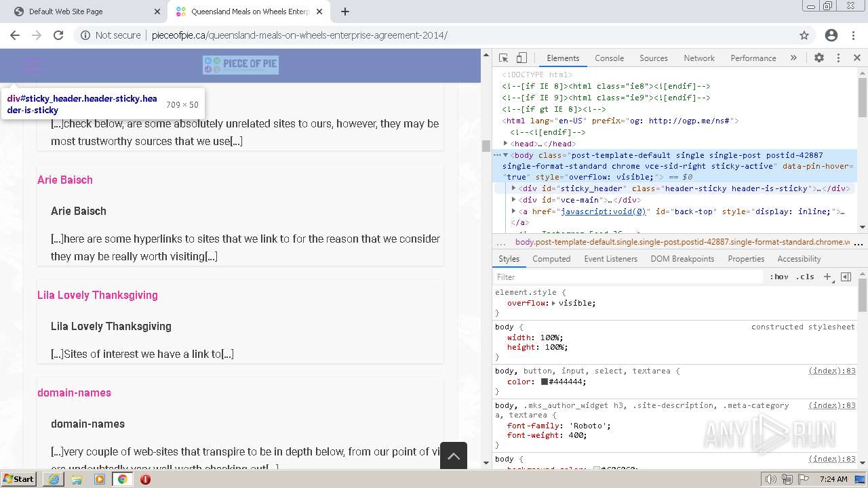The height and width of the screenshot is (488, 868).
Task: Switch to the Console tab
Action: [x=609, y=58]
